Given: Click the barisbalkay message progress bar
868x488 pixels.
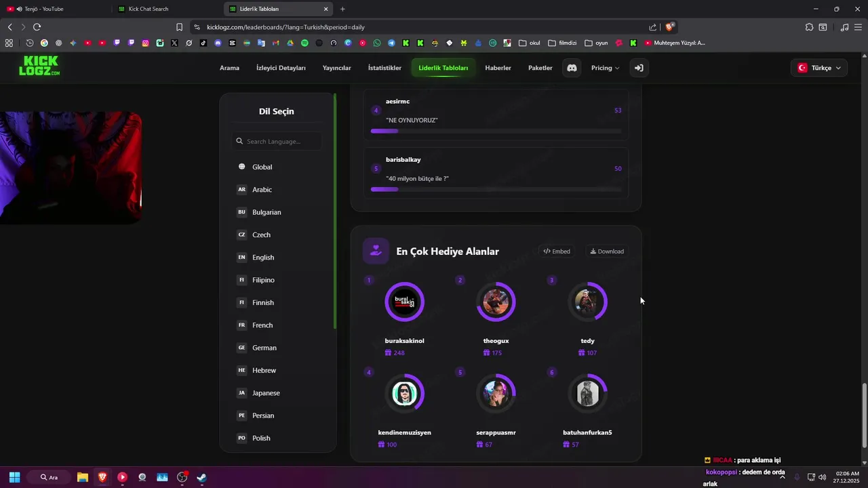Looking at the screenshot, I should (x=496, y=189).
